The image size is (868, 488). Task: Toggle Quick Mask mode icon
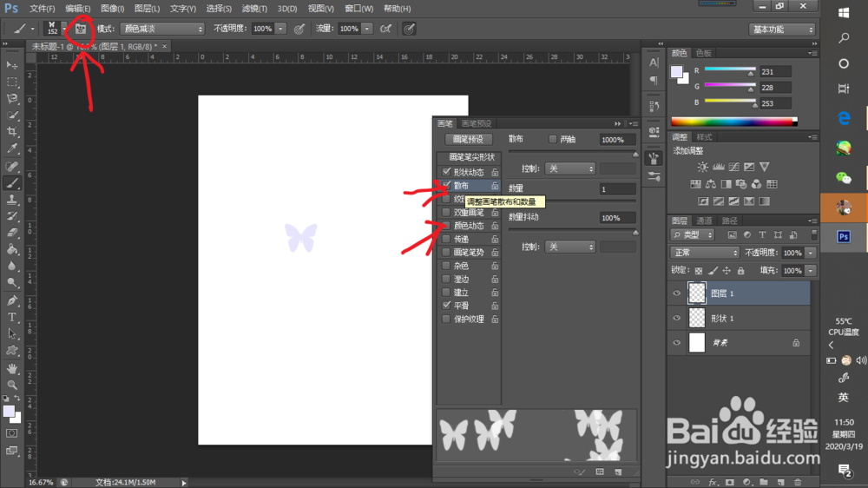pos(11,433)
